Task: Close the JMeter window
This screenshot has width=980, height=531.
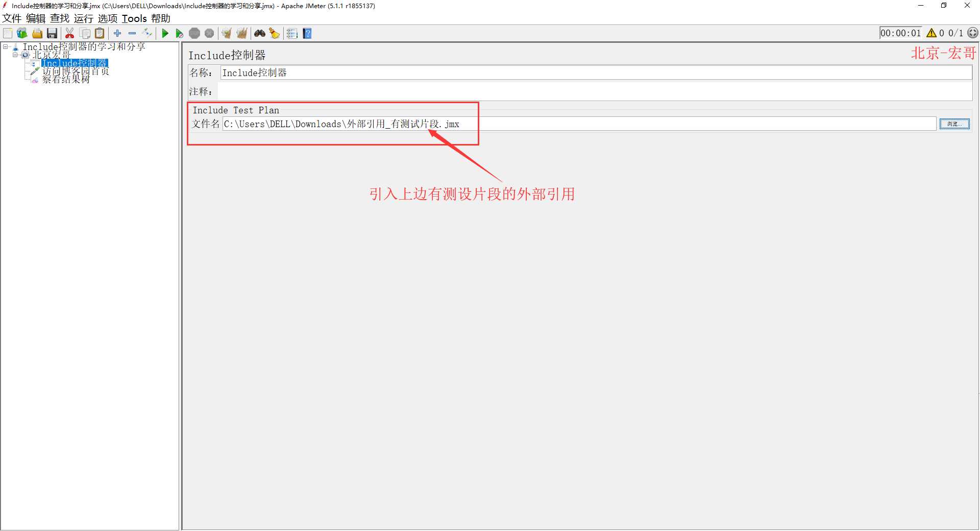Action: tap(967, 6)
